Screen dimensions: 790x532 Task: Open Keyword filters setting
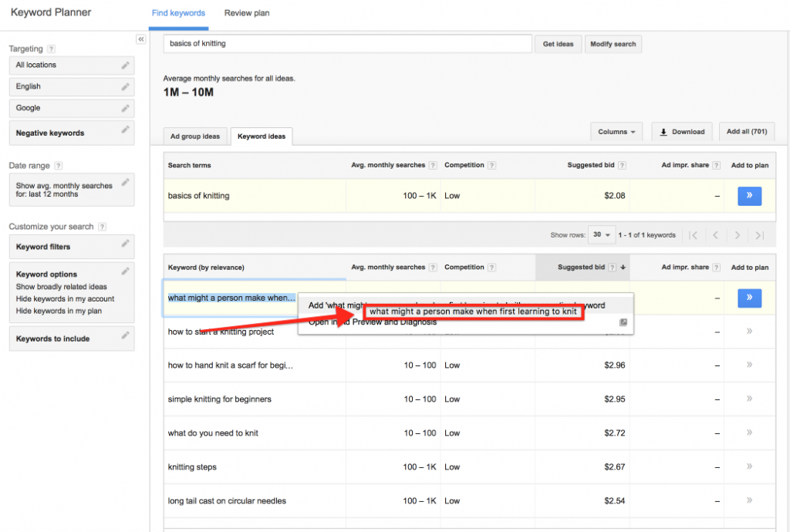(x=72, y=247)
